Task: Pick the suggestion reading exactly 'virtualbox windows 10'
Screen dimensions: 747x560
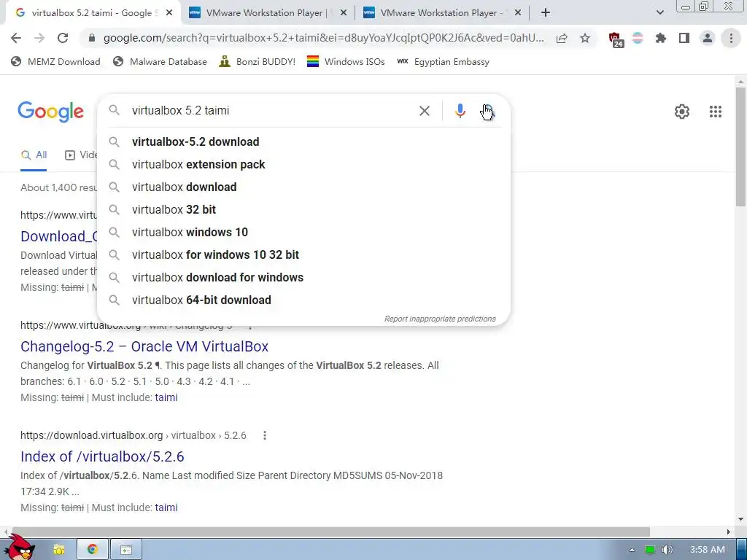Action: tap(303, 233)
